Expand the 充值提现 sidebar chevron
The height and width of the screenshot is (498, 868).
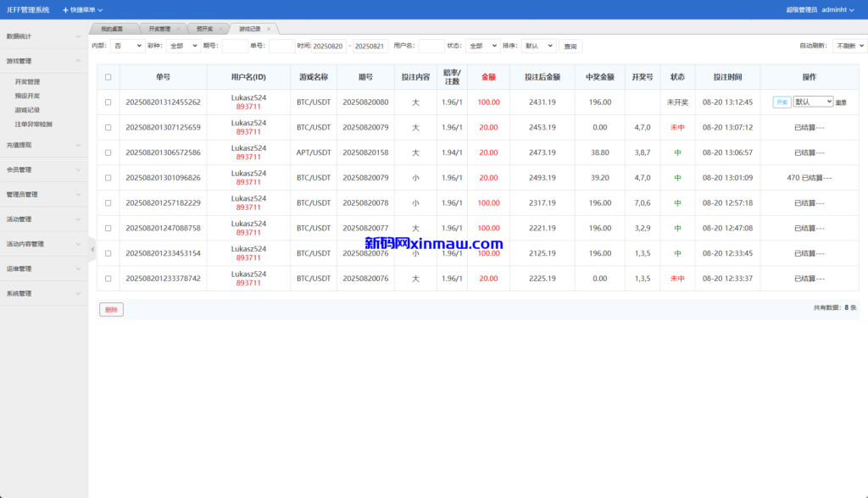[78, 145]
